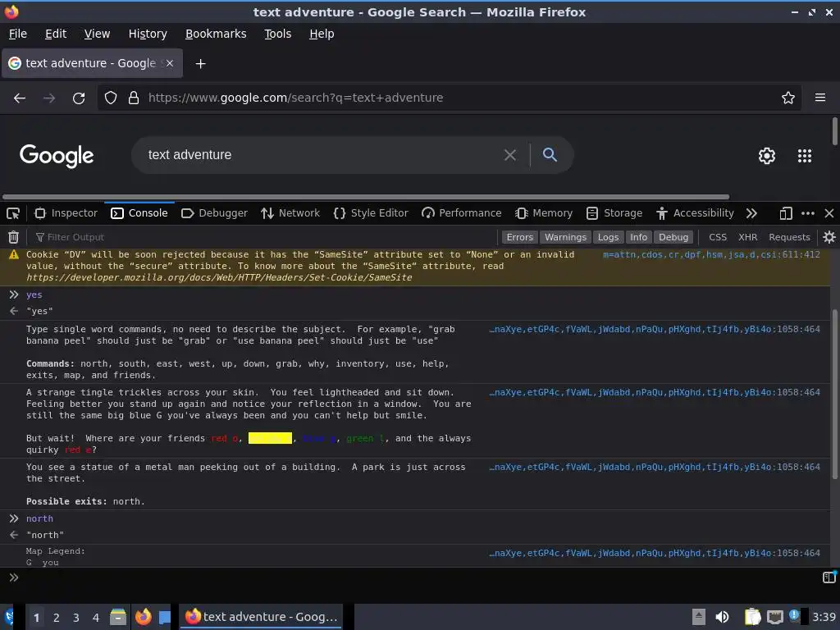Switch to Performance tab
Screen dimensions: 840x630
tap(461, 213)
